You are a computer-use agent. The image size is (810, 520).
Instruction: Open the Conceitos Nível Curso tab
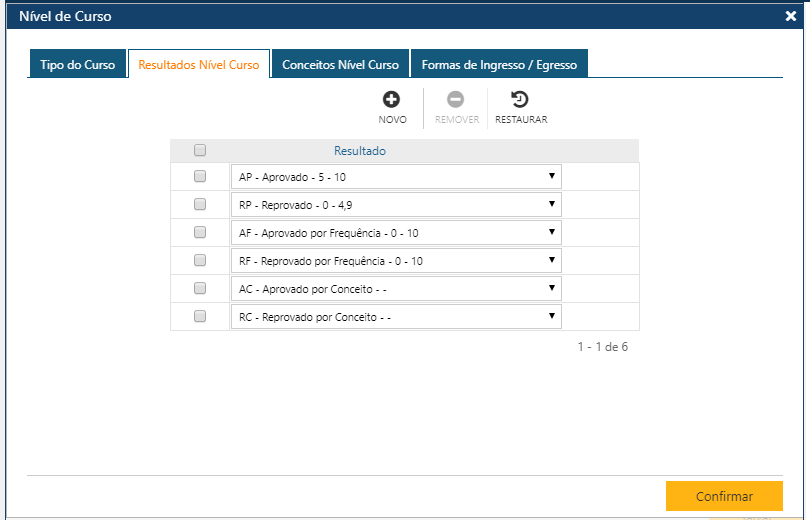(x=340, y=65)
